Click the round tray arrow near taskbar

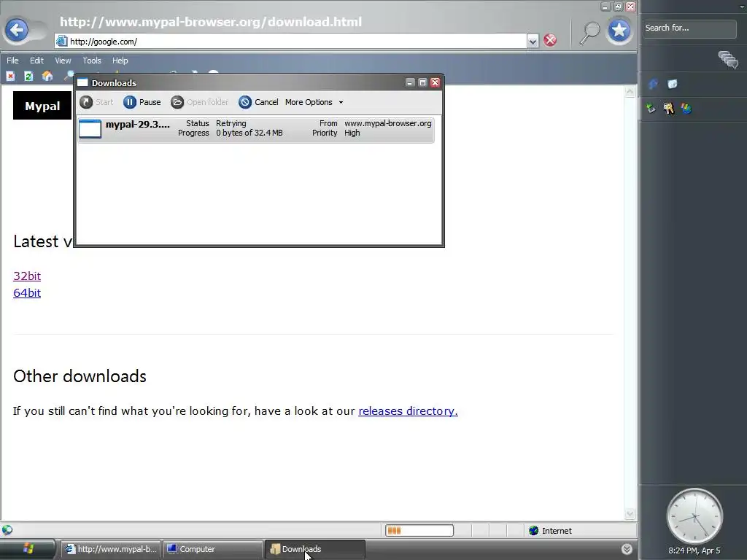[627, 549]
